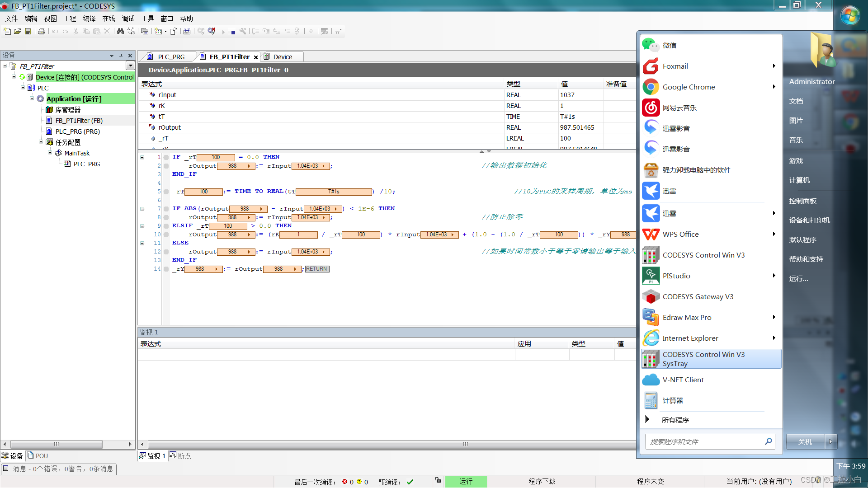This screenshot has height=488, width=868.
Task: Click the Print toolbar icon
Action: pyautogui.click(x=42, y=31)
